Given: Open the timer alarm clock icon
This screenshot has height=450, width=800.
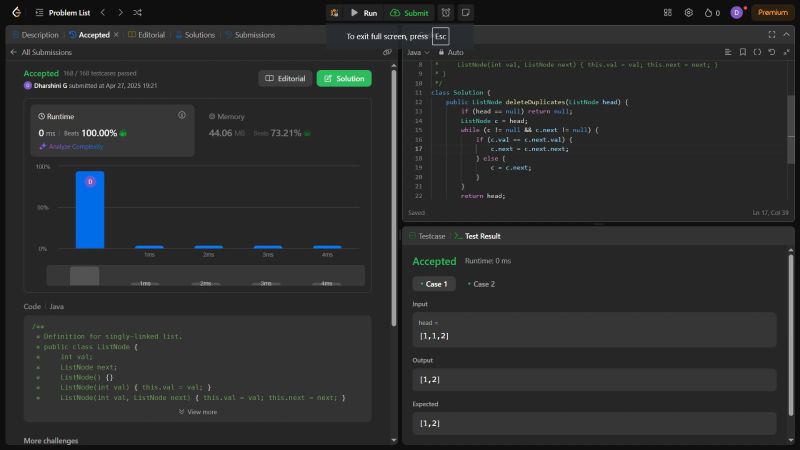Looking at the screenshot, I should [x=446, y=13].
